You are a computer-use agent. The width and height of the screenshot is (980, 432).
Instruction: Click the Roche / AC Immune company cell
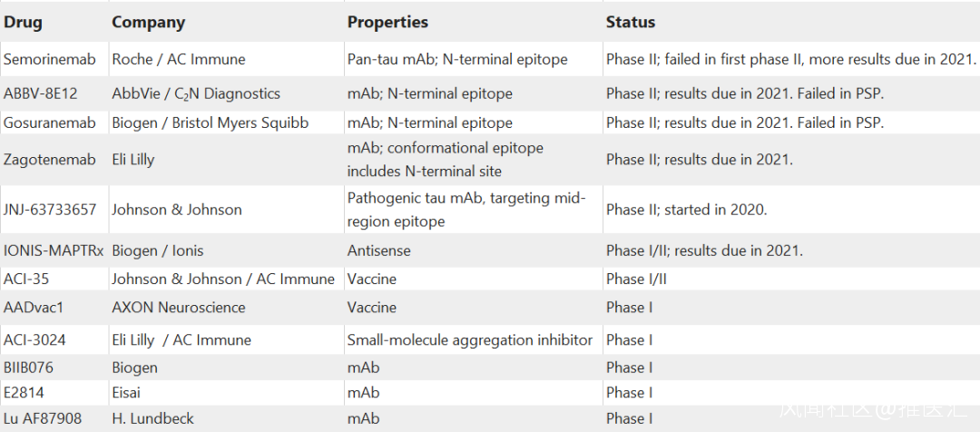[x=178, y=60]
